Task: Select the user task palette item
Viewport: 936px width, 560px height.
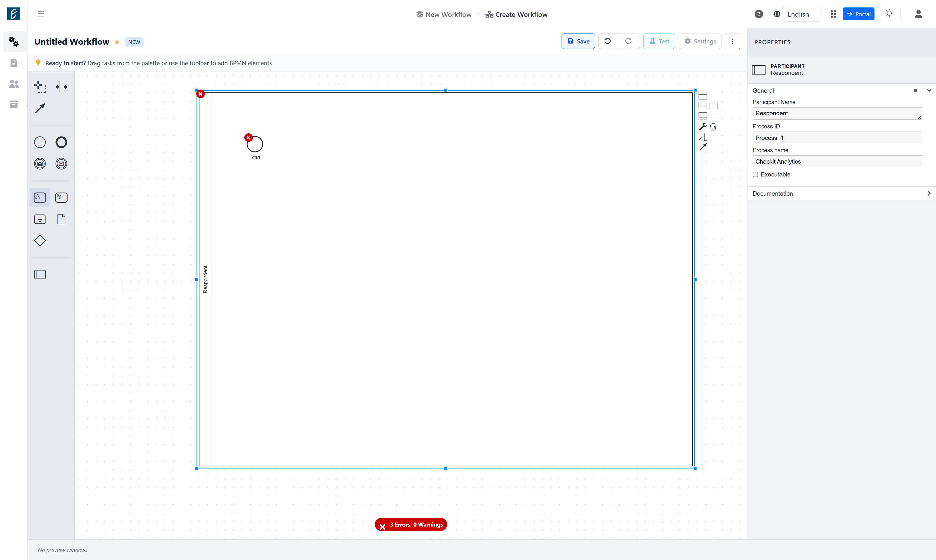Action: pos(40,197)
